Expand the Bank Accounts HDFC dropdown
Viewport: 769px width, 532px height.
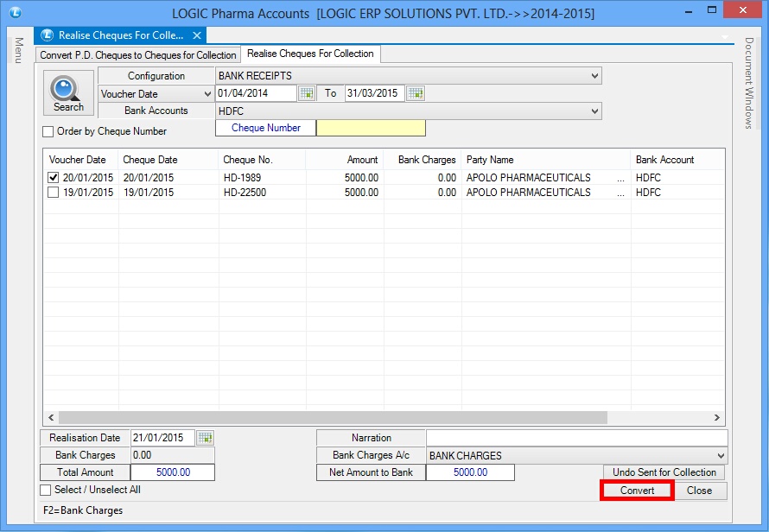(594, 111)
